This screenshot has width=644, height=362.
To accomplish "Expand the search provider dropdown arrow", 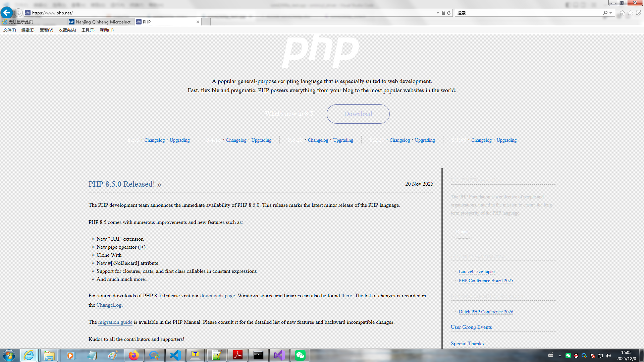I will 611,13.
